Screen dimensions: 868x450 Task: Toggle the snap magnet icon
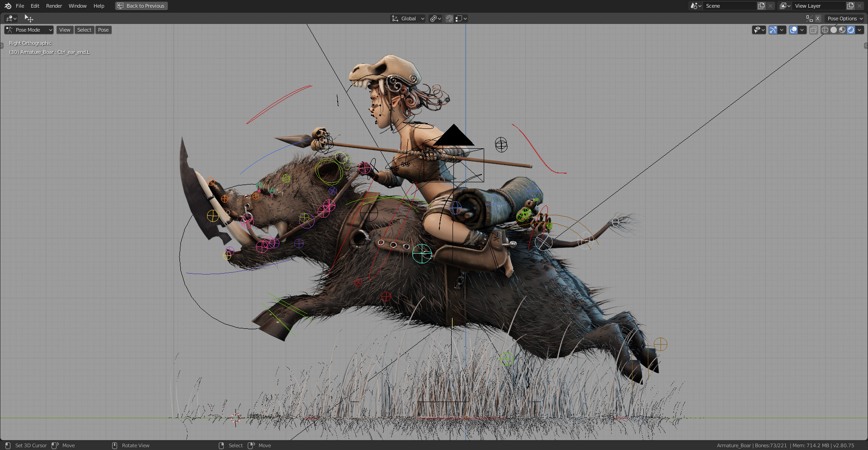[x=449, y=19]
